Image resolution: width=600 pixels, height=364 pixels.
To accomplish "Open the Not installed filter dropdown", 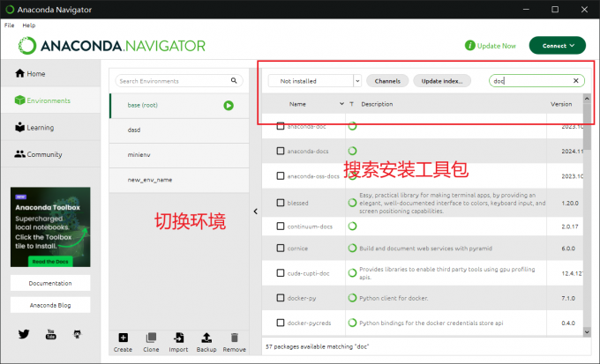I will click(314, 81).
